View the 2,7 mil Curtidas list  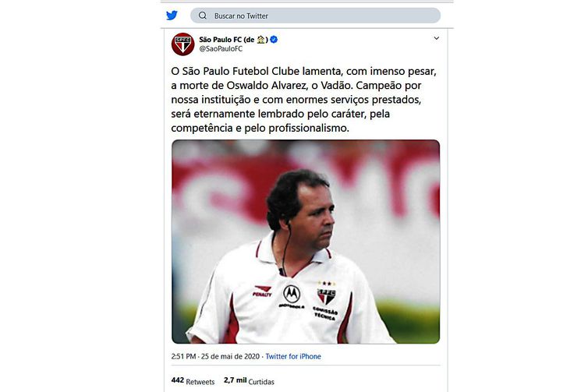point(249,381)
